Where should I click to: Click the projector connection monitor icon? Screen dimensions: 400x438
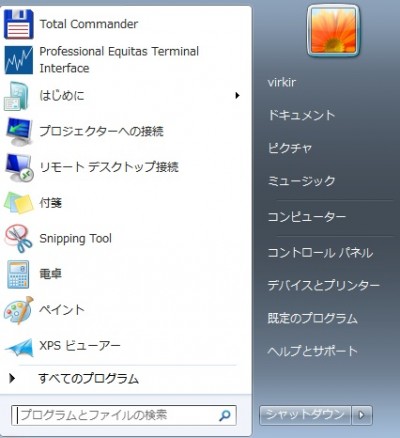point(19,131)
